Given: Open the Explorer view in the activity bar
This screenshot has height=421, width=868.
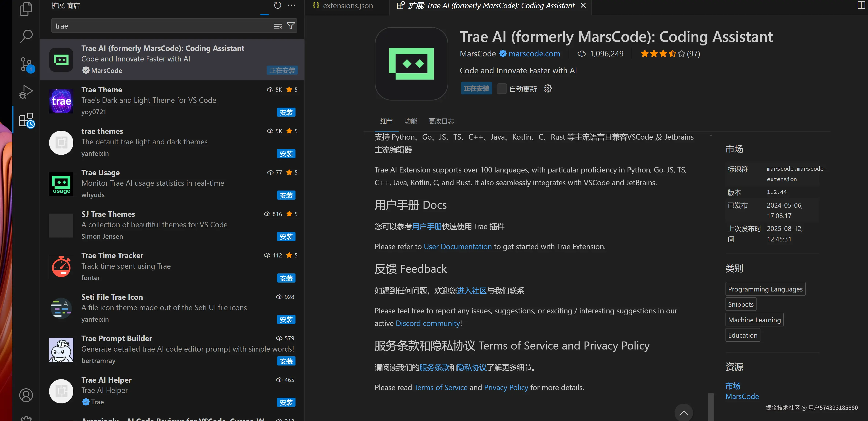Looking at the screenshot, I should pyautogui.click(x=26, y=9).
